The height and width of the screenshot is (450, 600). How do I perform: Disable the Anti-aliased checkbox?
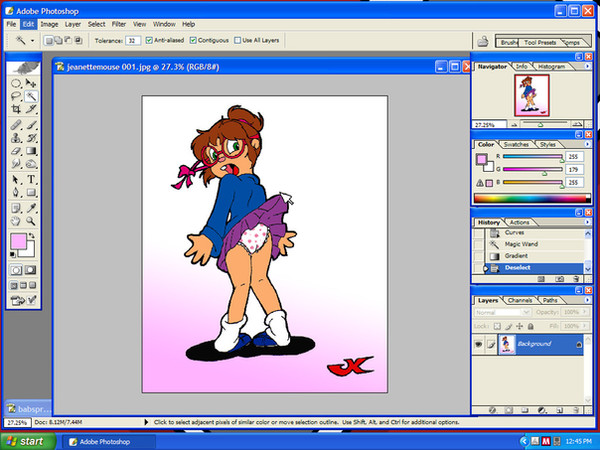click(x=149, y=40)
